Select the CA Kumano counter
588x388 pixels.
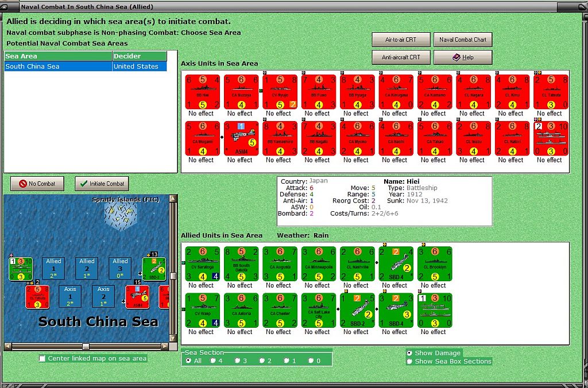[x=435, y=92]
